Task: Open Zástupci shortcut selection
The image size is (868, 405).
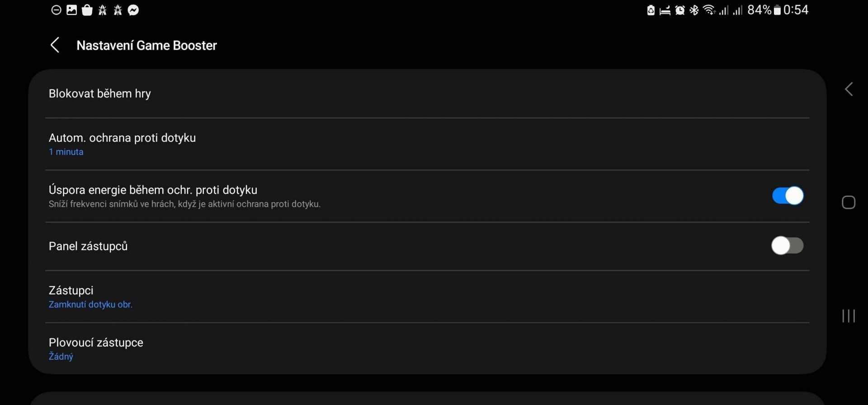Action: [427, 297]
